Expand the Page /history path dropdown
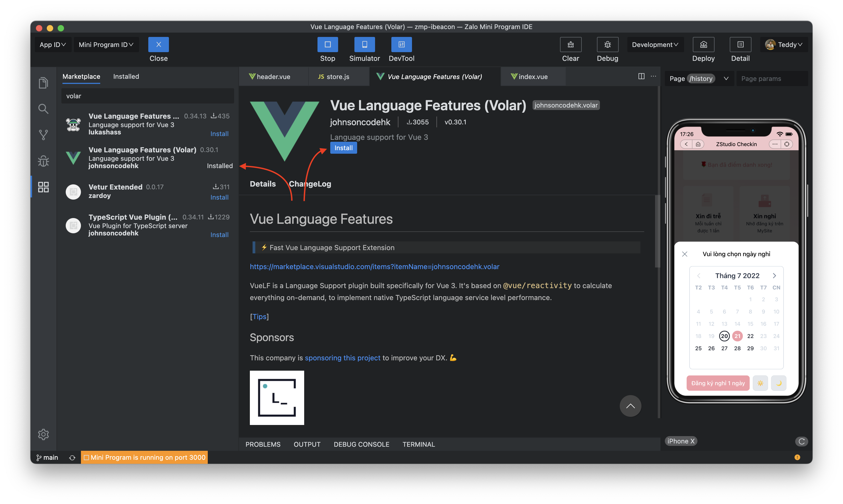This screenshot has height=504, width=843. (726, 78)
